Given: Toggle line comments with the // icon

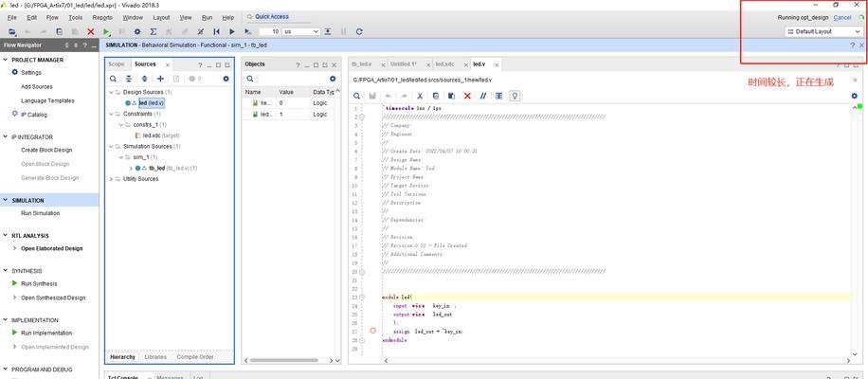Looking at the screenshot, I should pos(483,97).
